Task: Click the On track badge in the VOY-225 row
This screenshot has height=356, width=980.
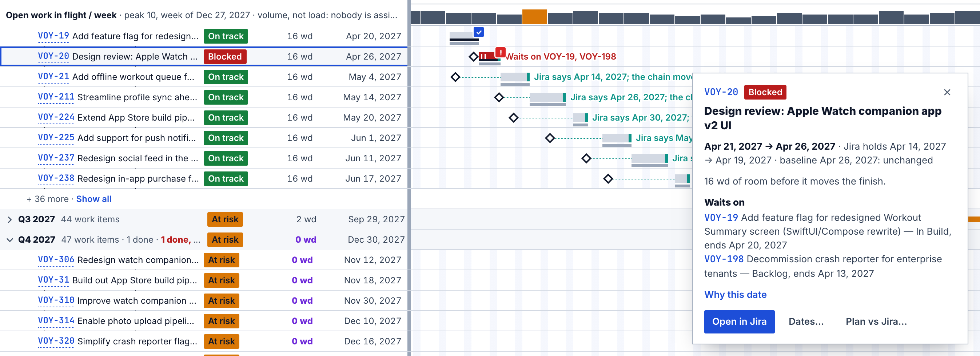Action: pyautogui.click(x=226, y=138)
